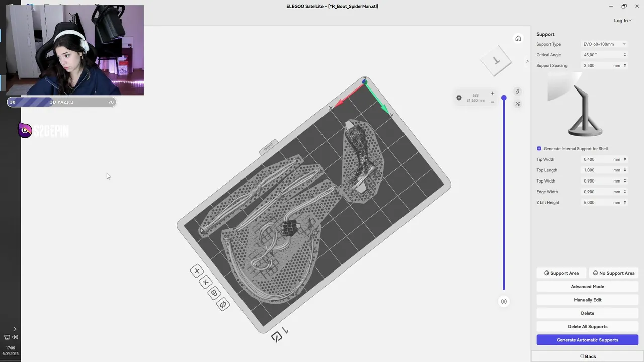Go Back from the Support panel
644x362 pixels.
pyautogui.click(x=587, y=356)
